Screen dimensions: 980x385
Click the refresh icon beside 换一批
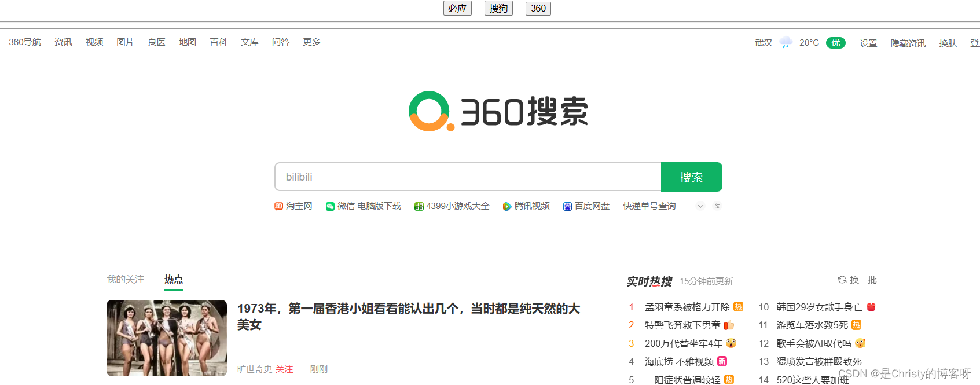(x=842, y=280)
